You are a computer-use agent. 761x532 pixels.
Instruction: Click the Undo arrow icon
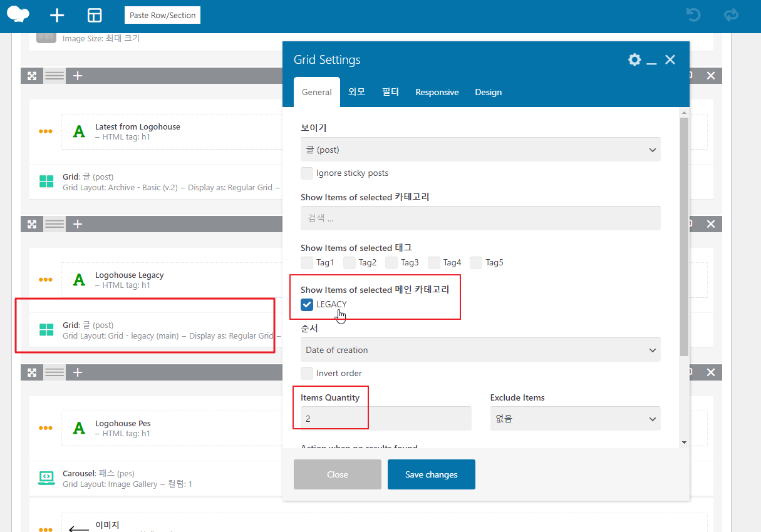click(693, 15)
